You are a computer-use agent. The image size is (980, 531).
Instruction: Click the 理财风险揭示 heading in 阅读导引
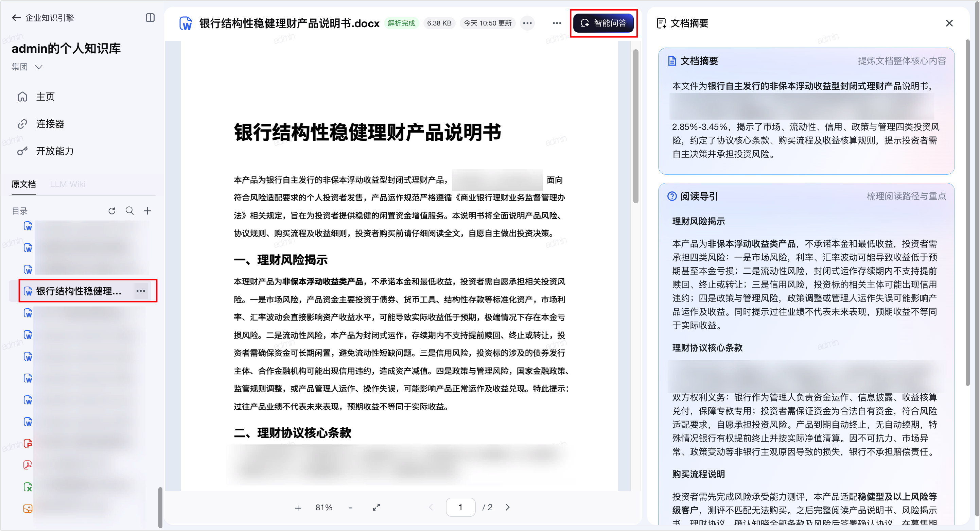click(699, 221)
